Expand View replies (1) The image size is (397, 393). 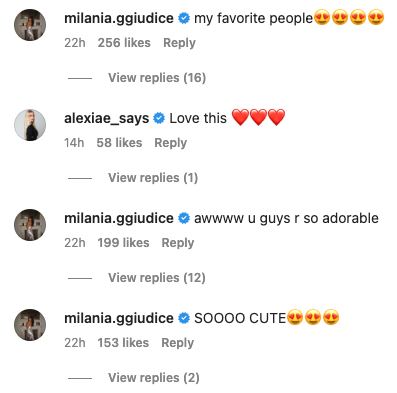[x=153, y=178]
